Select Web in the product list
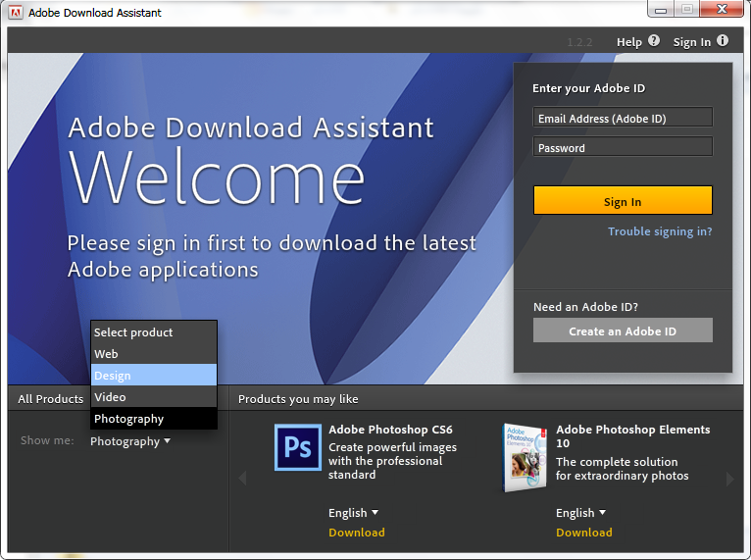The image size is (751, 560). tap(154, 353)
